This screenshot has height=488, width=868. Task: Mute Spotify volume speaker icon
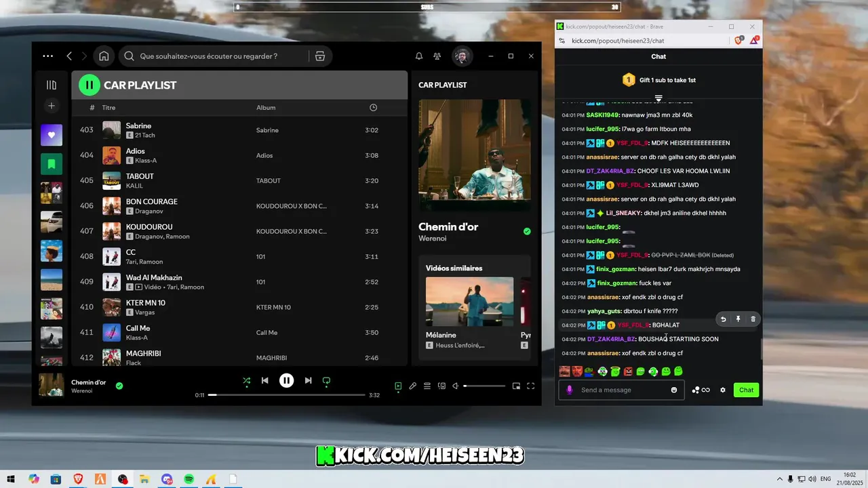[x=456, y=386]
